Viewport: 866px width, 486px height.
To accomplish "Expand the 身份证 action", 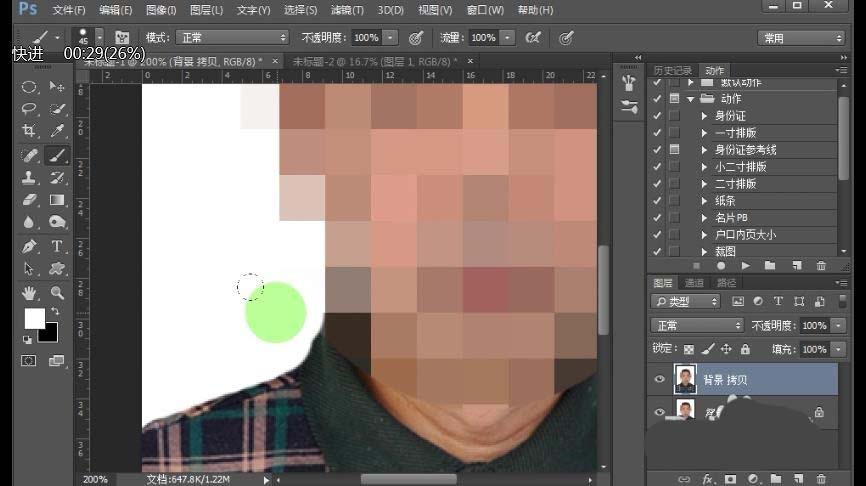I will (x=704, y=116).
